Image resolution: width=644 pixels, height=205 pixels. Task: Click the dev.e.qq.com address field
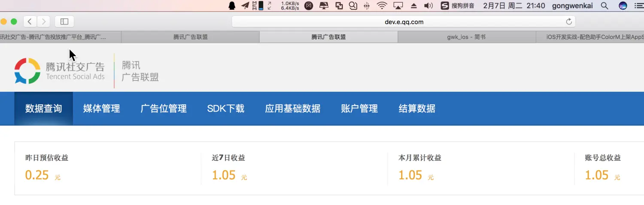click(x=404, y=21)
